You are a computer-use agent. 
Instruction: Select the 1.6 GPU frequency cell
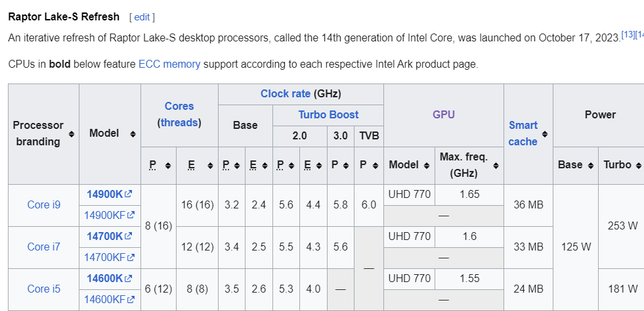[x=469, y=236]
